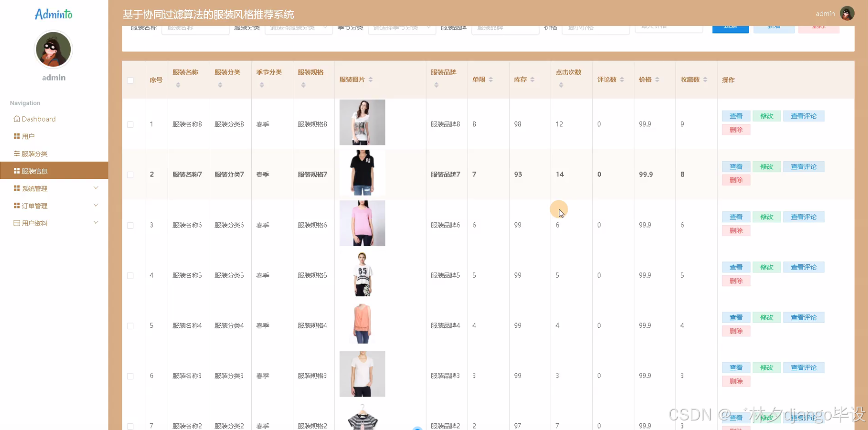The height and width of the screenshot is (430, 868).
Task: Expand the 系统管理 sidebar menu
Action: point(54,189)
